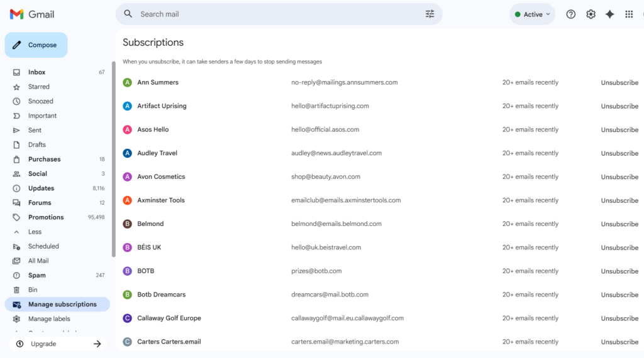Click the Forums chat icon
The image size is (644, 358).
(x=16, y=203)
